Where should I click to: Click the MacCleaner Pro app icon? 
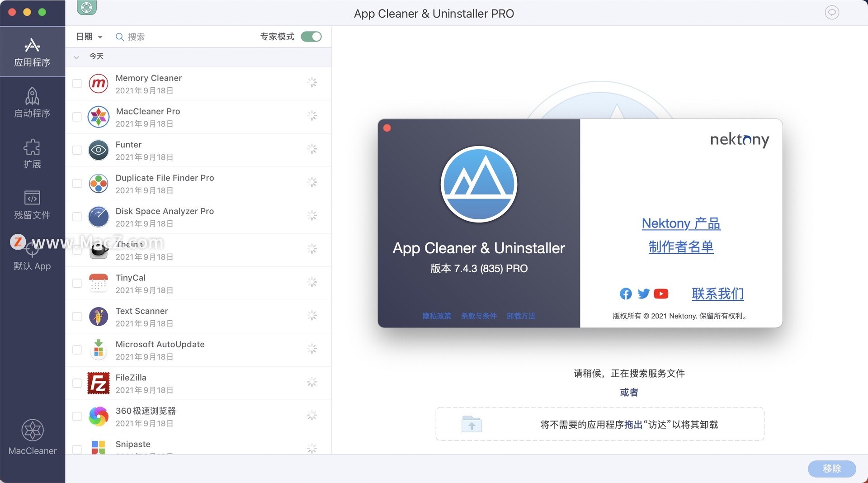(99, 117)
